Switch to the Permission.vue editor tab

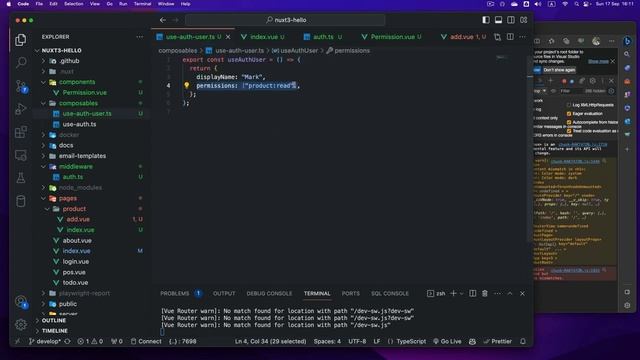click(392, 37)
